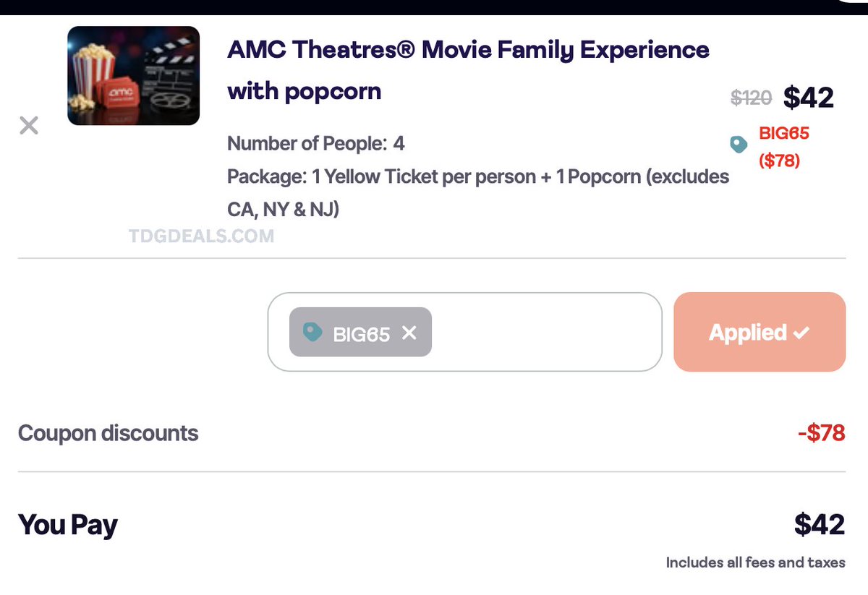The image size is (868, 595).
Task: Click the Includes all fees and taxes note
Action: [x=755, y=562]
